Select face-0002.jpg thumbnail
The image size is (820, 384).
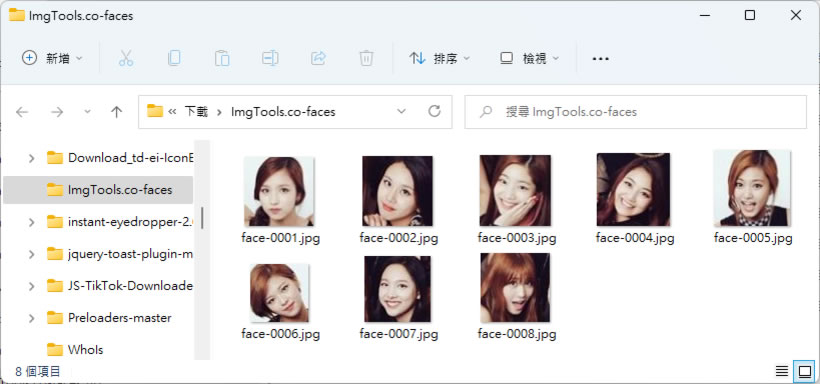tap(397, 191)
